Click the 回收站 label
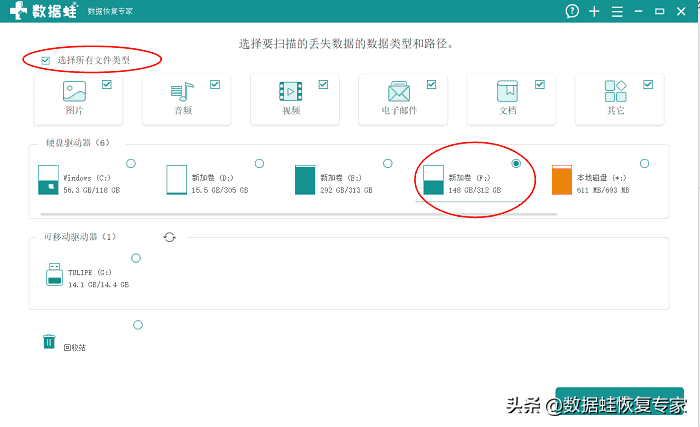Screen dimensions: 700x427 point(75,347)
